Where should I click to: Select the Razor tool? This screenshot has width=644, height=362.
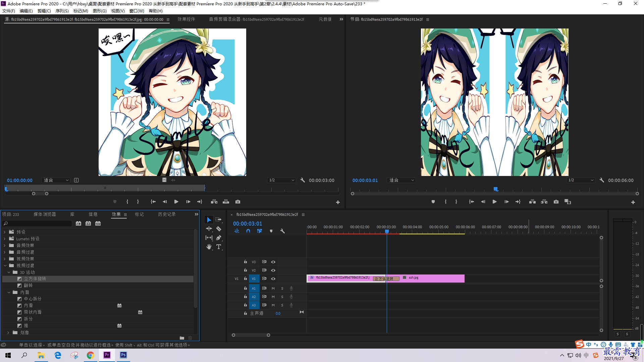coord(219,229)
